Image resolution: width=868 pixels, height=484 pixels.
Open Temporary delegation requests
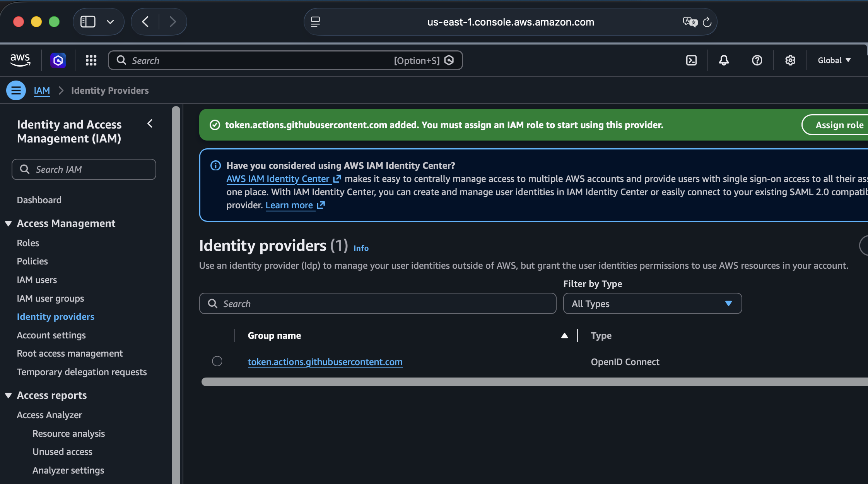click(x=82, y=372)
